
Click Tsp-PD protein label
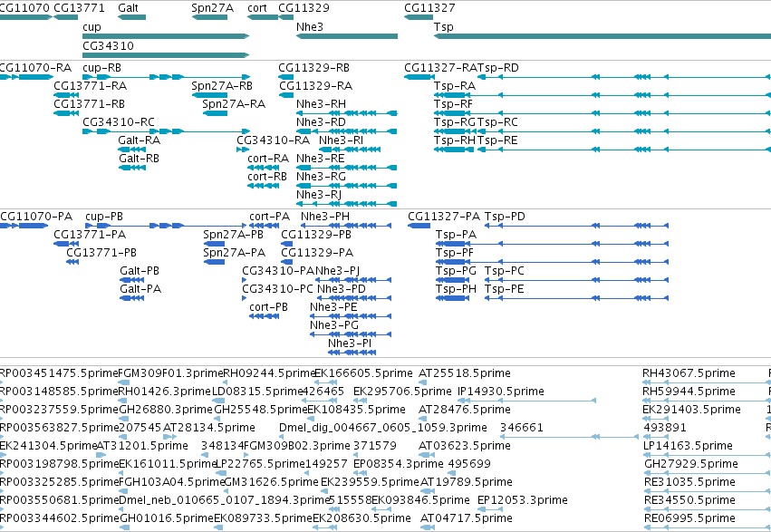pyautogui.click(x=505, y=217)
